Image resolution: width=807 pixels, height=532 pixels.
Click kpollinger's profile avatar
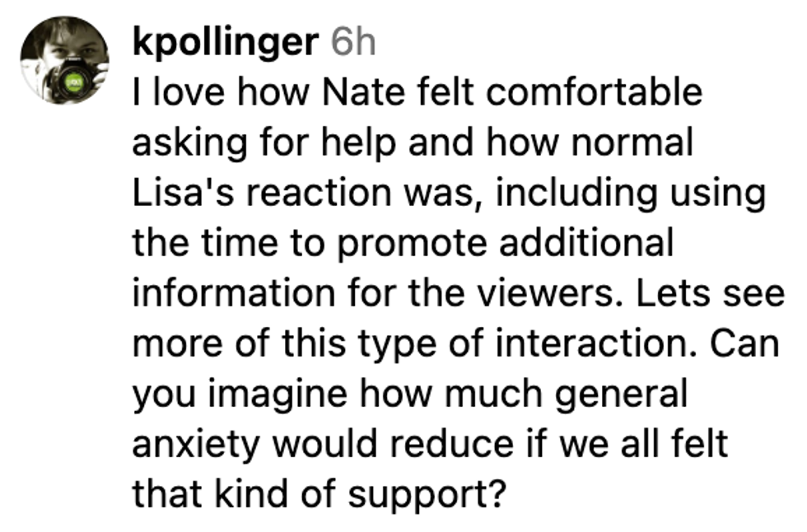[64, 60]
